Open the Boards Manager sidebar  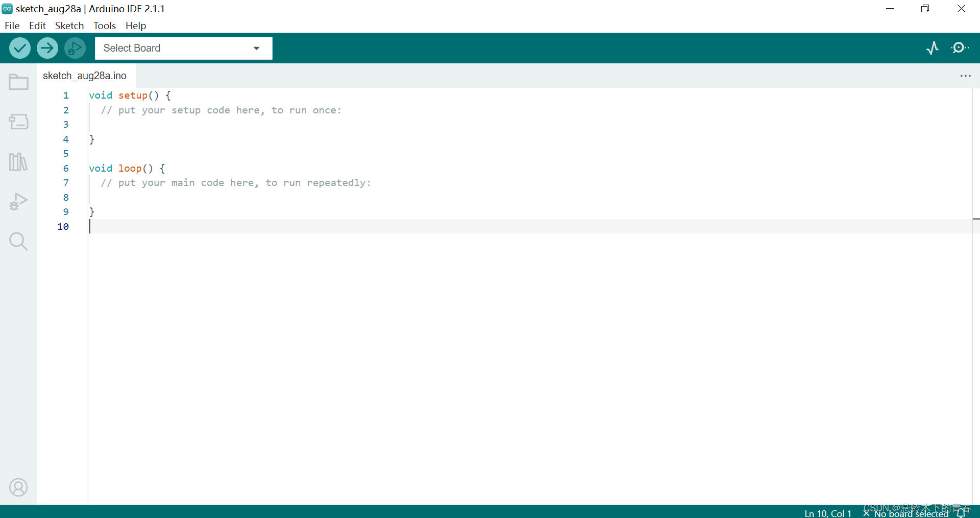(18, 122)
